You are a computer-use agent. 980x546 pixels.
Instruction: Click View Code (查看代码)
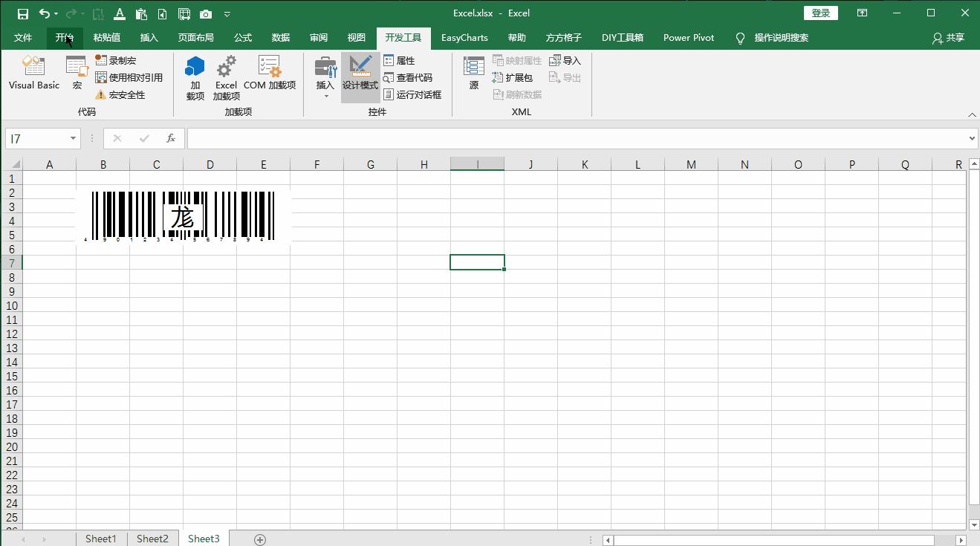pos(408,78)
